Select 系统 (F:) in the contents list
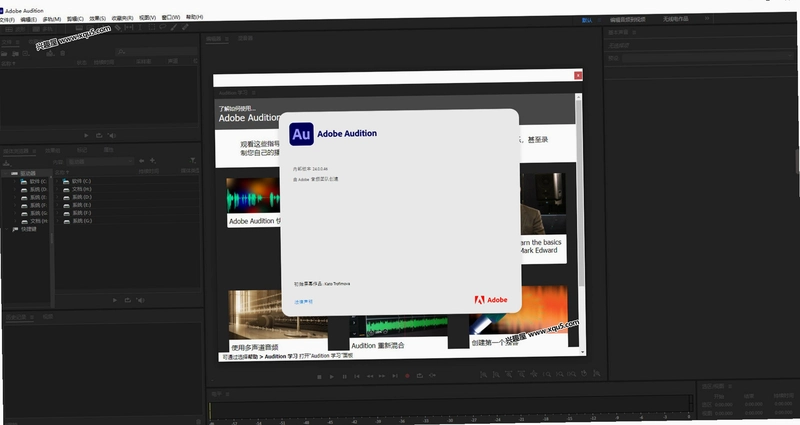The image size is (800, 425). [82, 213]
